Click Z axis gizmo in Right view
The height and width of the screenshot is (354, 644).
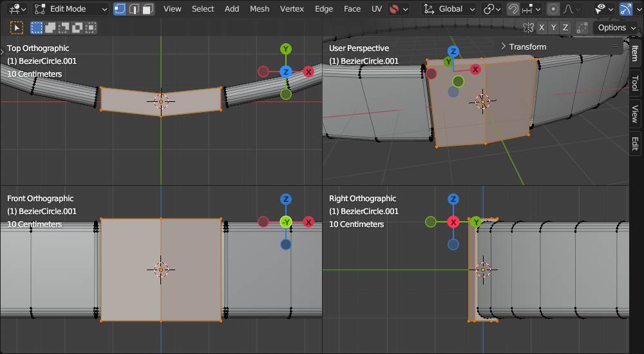pyautogui.click(x=453, y=199)
